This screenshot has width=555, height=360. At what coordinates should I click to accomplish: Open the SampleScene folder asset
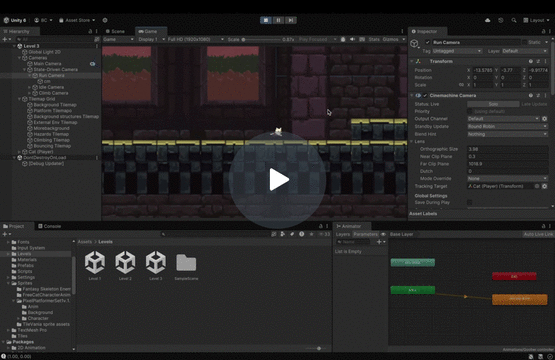(186, 266)
